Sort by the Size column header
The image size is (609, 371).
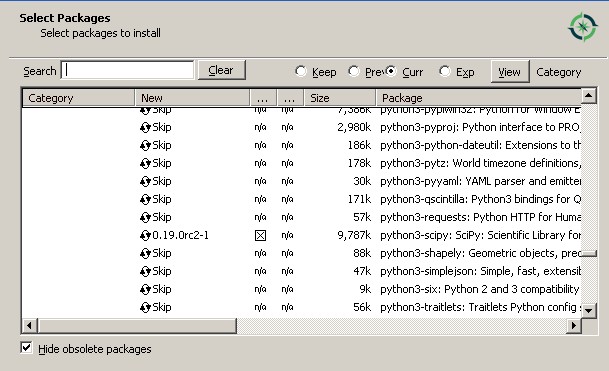pos(340,98)
